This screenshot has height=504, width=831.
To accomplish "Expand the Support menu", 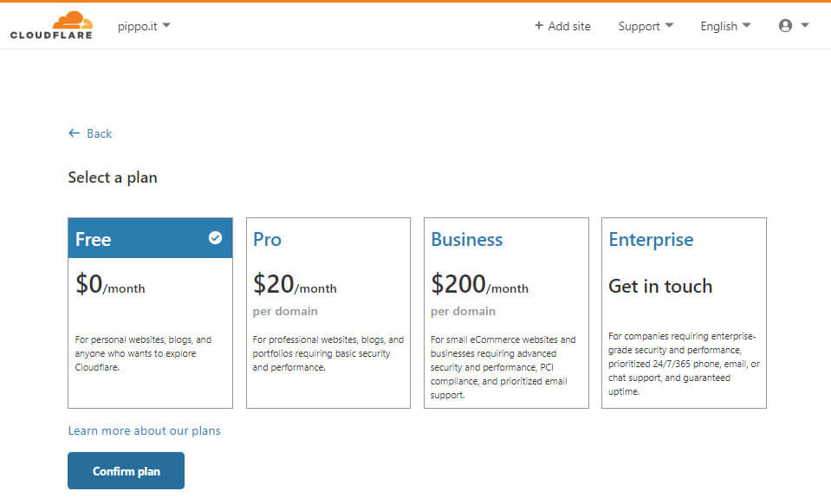I will tap(646, 26).
